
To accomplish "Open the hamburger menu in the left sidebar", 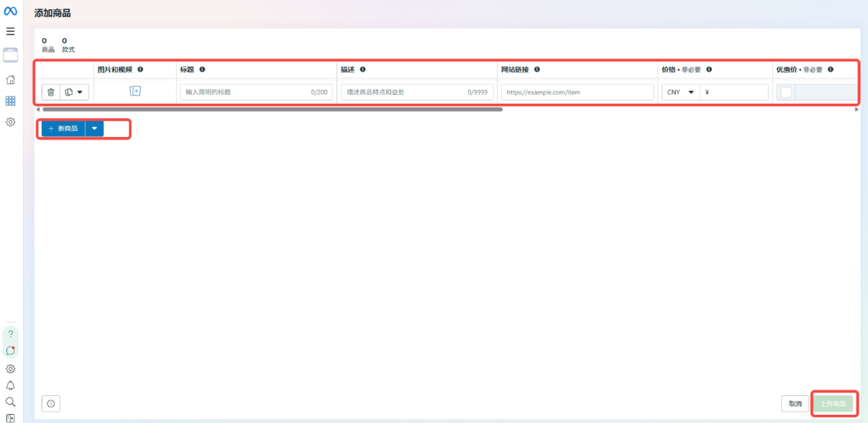I will pos(10,31).
